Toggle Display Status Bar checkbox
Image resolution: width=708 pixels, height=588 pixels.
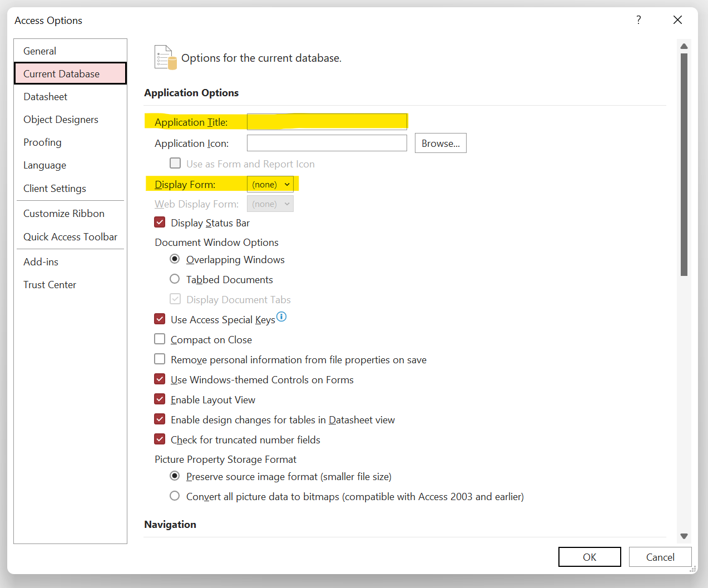coord(160,223)
